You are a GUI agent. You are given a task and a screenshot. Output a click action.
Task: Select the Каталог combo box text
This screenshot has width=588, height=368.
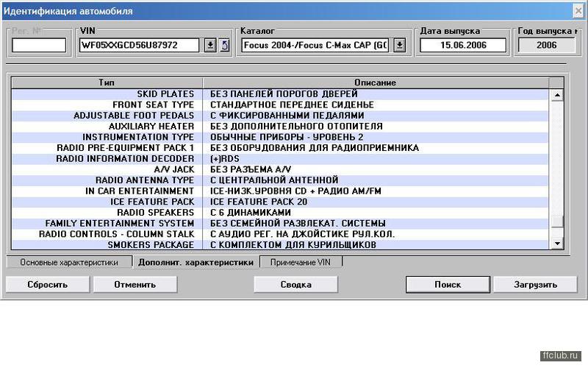[x=315, y=46]
